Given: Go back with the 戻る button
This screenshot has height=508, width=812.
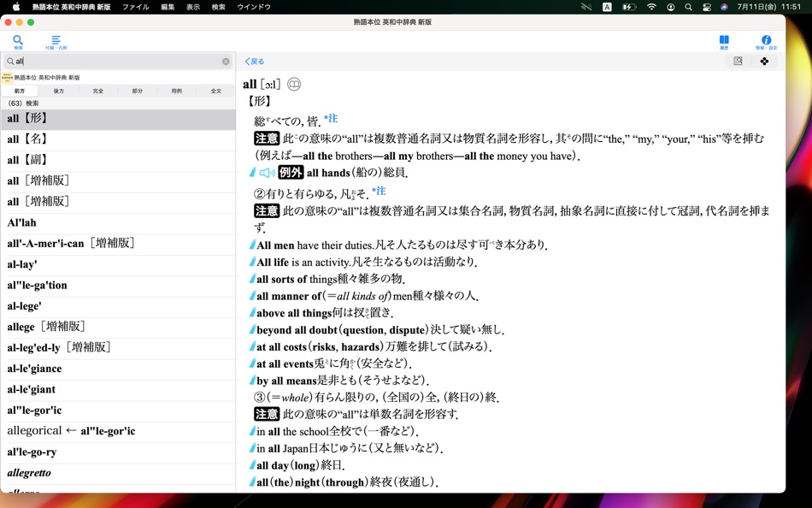Looking at the screenshot, I should point(254,62).
